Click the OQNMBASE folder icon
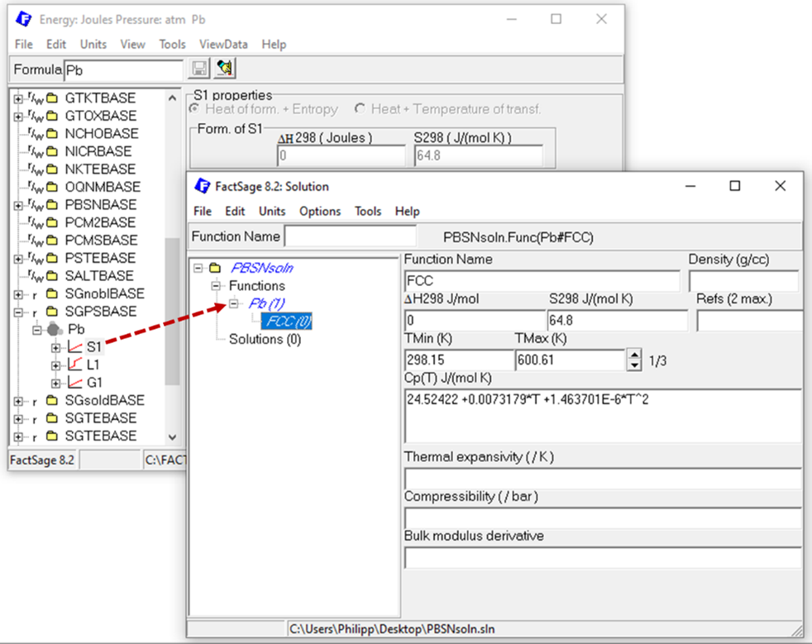The height and width of the screenshot is (644, 812). coord(52,187)
